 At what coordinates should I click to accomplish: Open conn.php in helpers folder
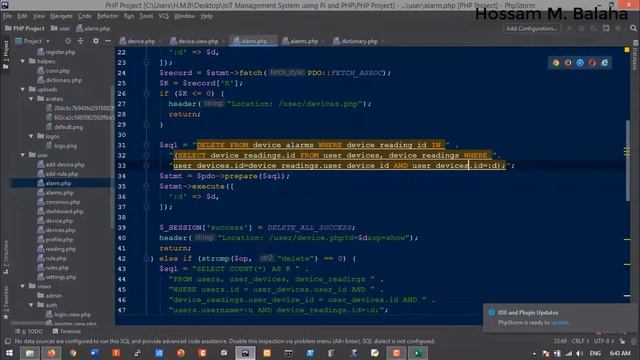(53, 71)
